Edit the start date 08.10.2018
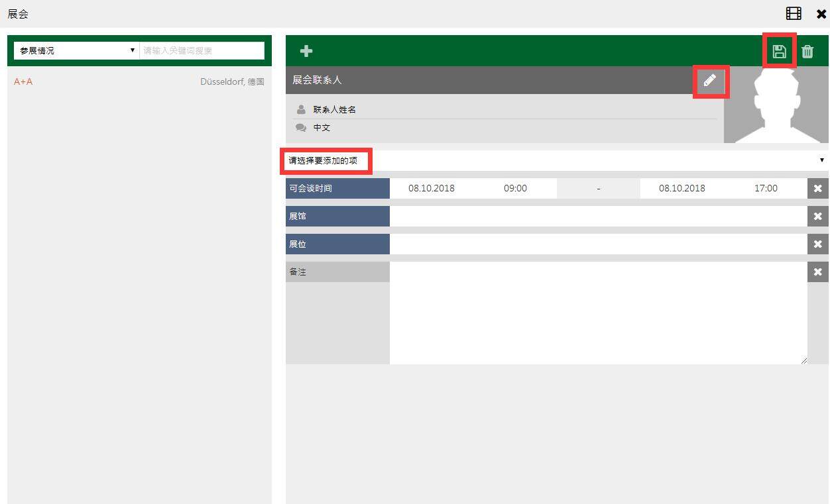Viewport: 830px width, 504px height. click(x=432, y=188)
